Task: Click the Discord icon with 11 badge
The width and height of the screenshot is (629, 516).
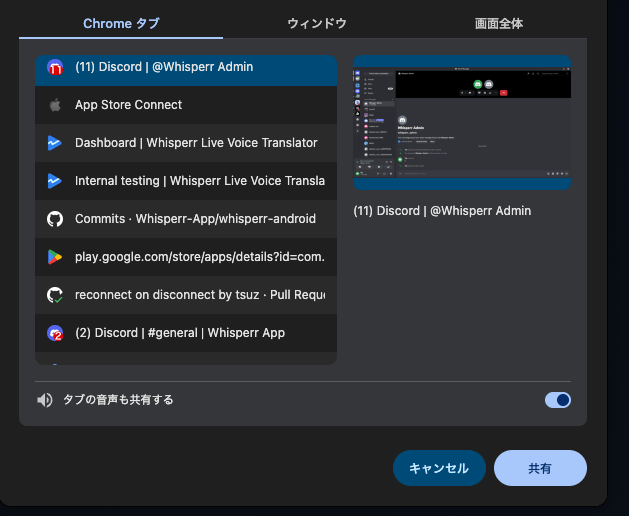Action: click(55, 67)
